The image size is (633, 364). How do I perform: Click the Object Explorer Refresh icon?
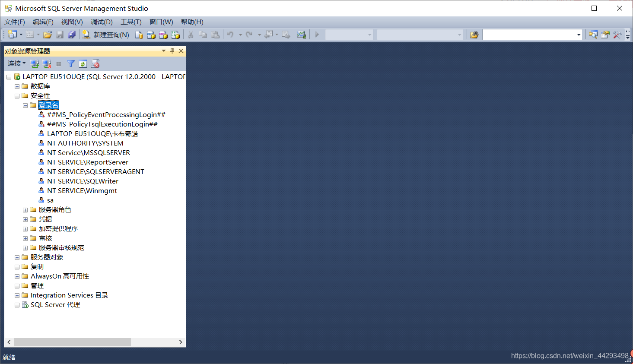(x=83, y=64)
